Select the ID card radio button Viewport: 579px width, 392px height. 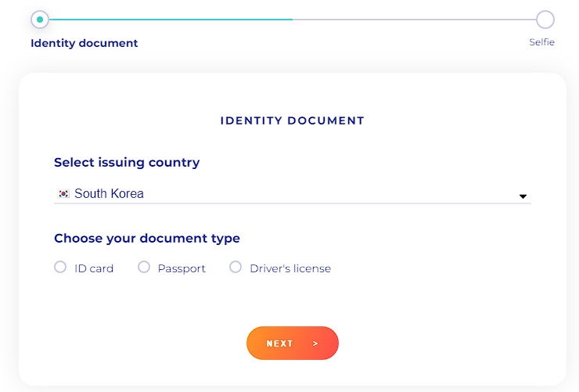[60, 267]
